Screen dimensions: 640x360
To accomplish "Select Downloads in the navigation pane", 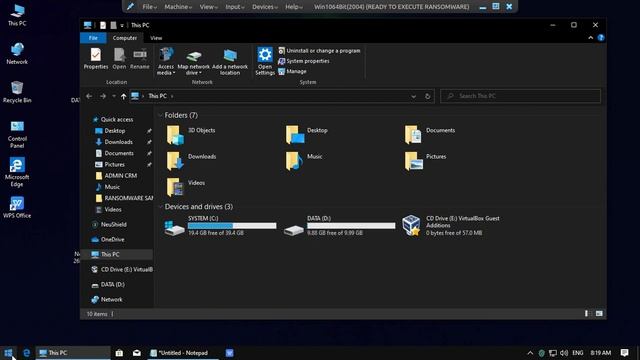I will coord(118,142).
